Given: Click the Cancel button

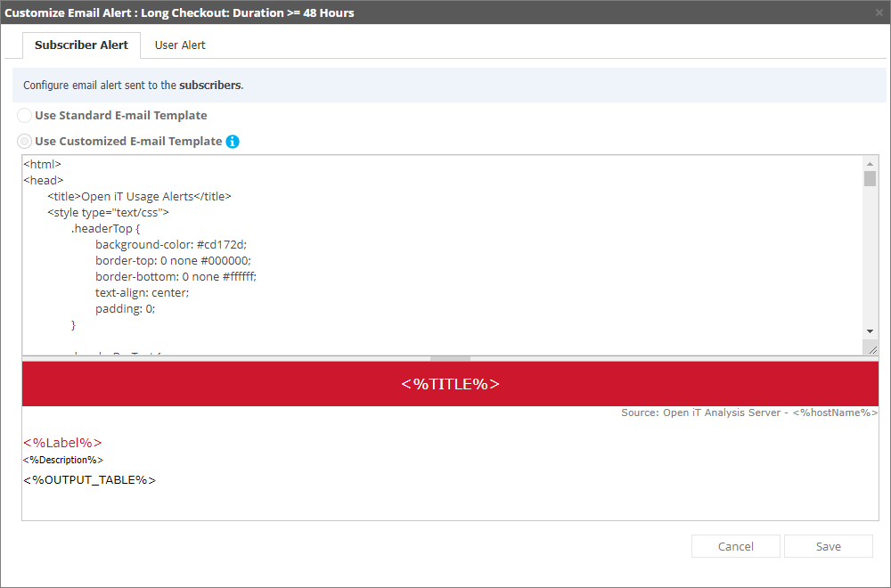Looking at the screenshot, I should 735,546.
